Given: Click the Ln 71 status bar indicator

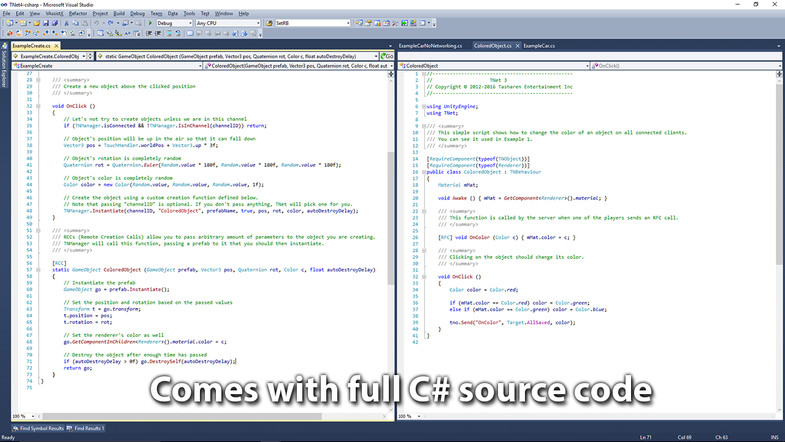Looking at the screenshot, I should click(x=646, y=437).
